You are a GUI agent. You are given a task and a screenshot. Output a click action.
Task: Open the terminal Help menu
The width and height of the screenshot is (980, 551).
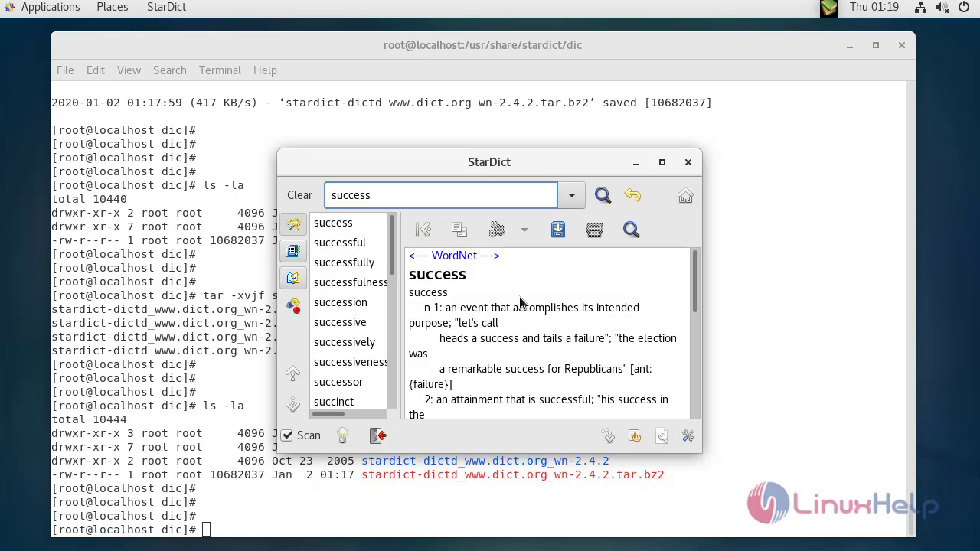[x=265, y=70]
